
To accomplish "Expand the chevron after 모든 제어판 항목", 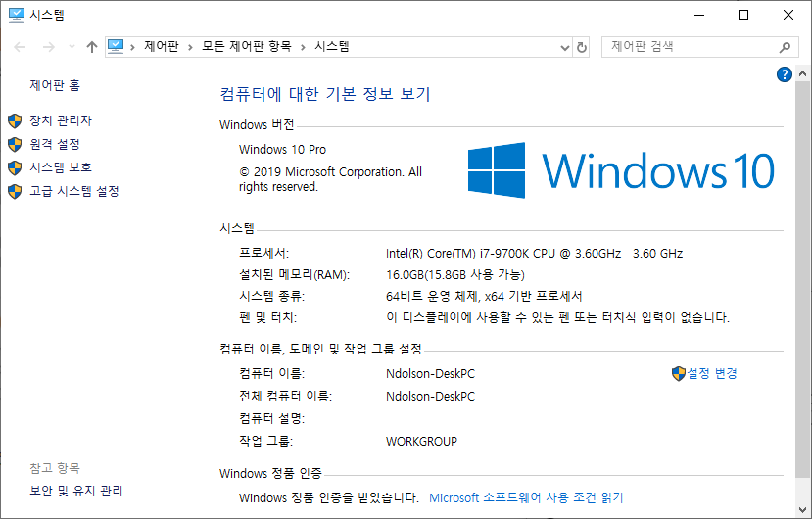I will click(x=303, y=47).
